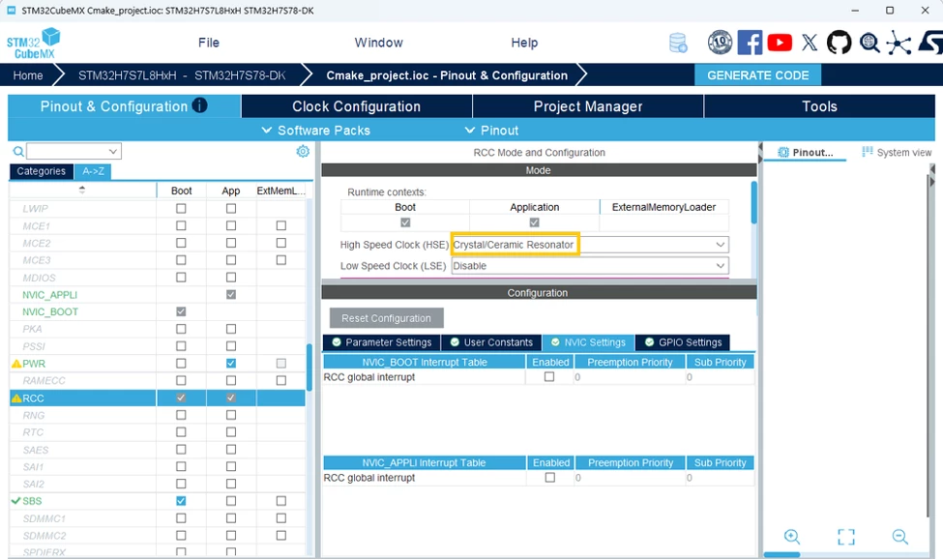
Task: Click the STM32H7S7L8HxH - STM32H7S78-DK breadcrumb
Action: pos(182,75)
